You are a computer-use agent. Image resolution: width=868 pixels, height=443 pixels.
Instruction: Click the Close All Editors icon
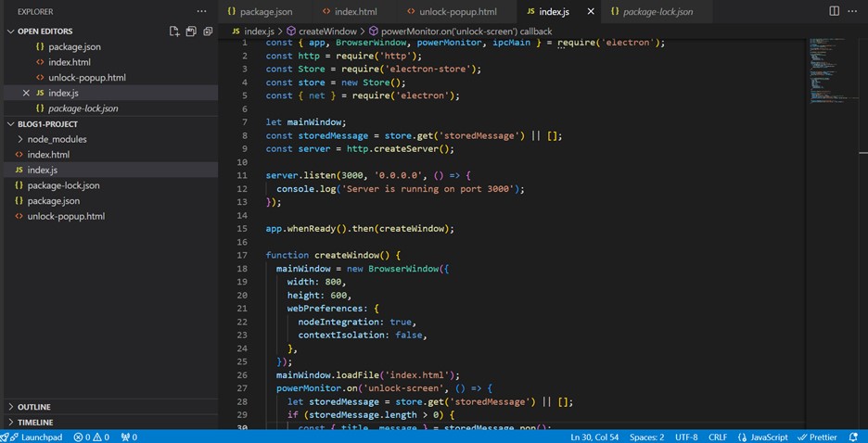[208, 32]
